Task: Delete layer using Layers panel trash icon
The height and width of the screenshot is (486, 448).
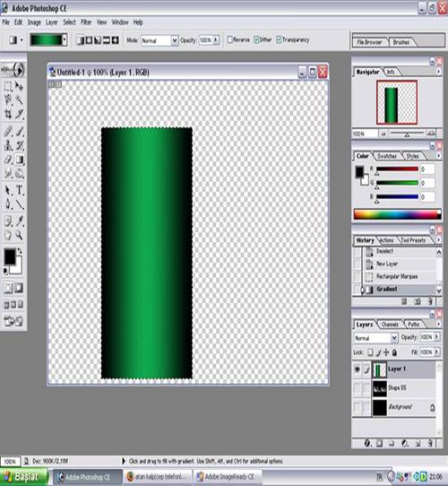Action: 431,444
